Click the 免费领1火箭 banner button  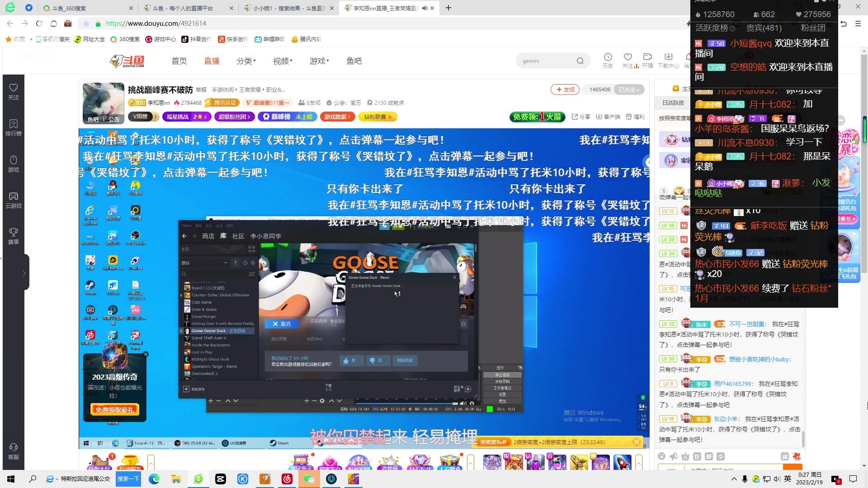point(538,117)
